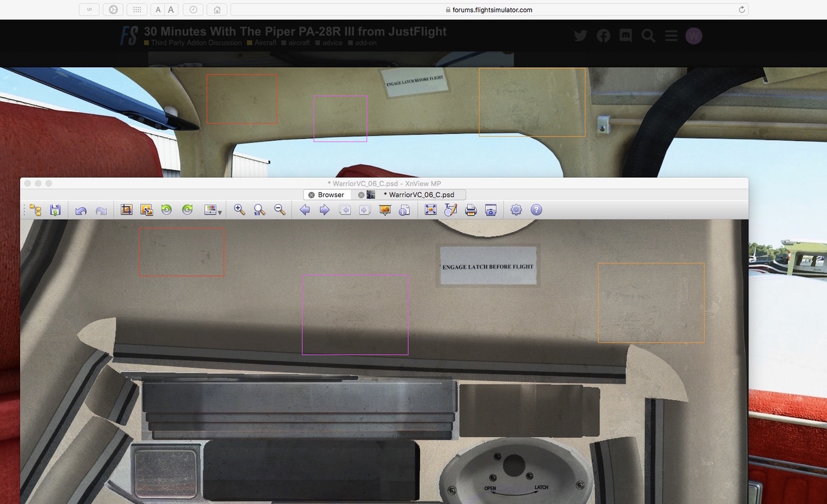Click the forum topic title 30 Minutes With The Piper
The width and height of the screenshot is (827, 504).
pyautogui.click(x=295, y=31)
